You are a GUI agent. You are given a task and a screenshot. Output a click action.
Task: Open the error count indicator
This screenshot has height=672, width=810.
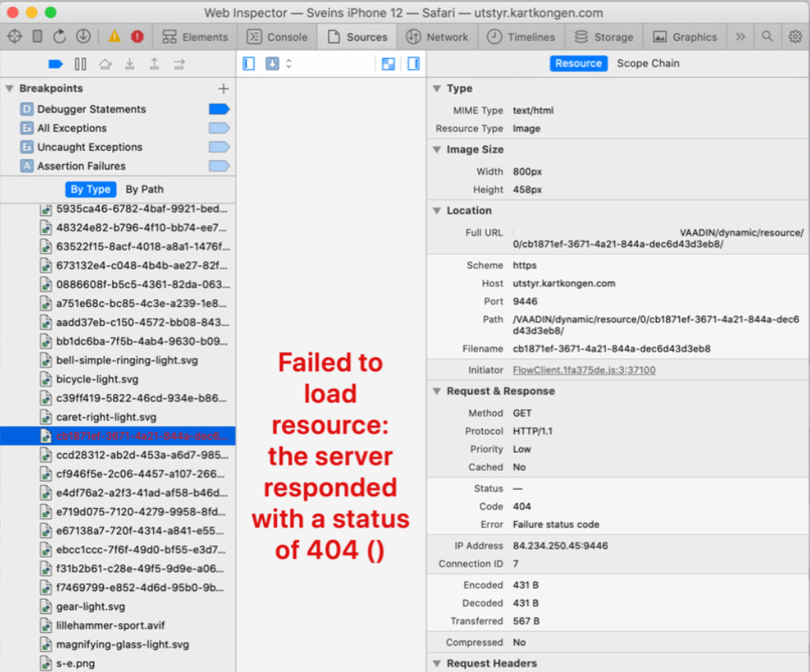pyautogui.click(x=139, y=35)
